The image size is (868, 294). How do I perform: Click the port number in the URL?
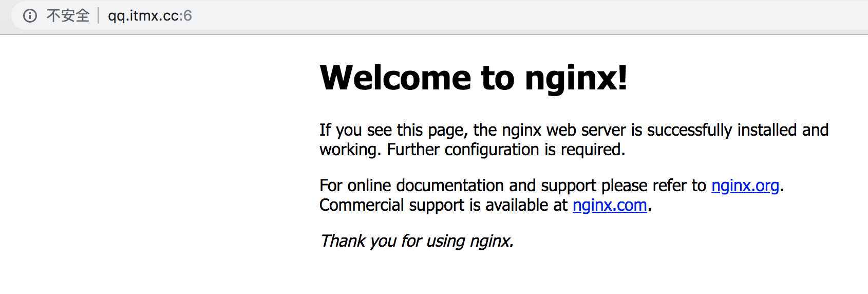[187, 16]
